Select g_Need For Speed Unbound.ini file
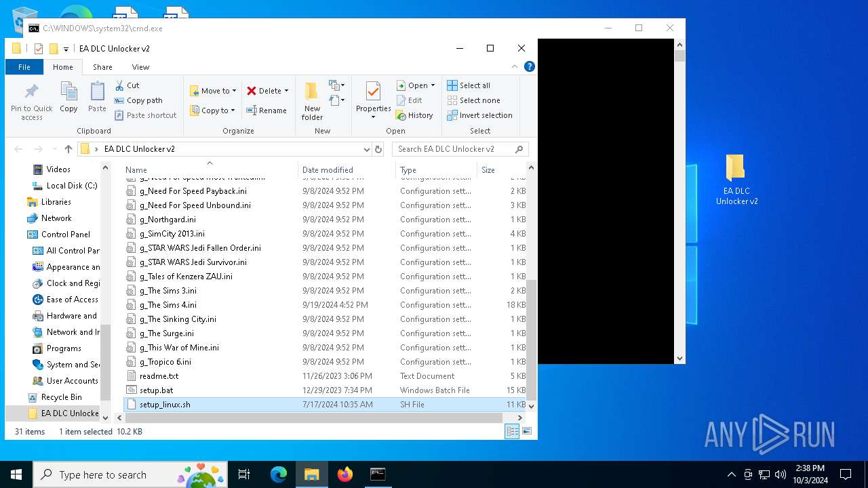The width and height of the screenshot is (868, 488). coord(325,205)
